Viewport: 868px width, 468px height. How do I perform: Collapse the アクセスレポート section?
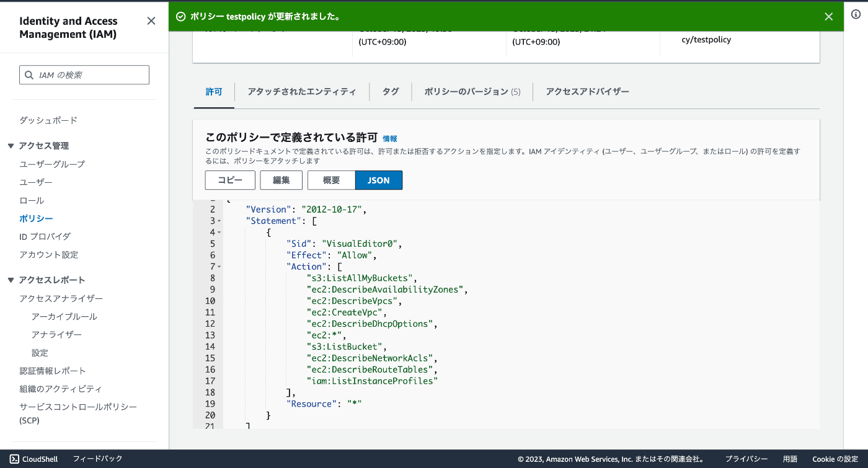(11, 280)
